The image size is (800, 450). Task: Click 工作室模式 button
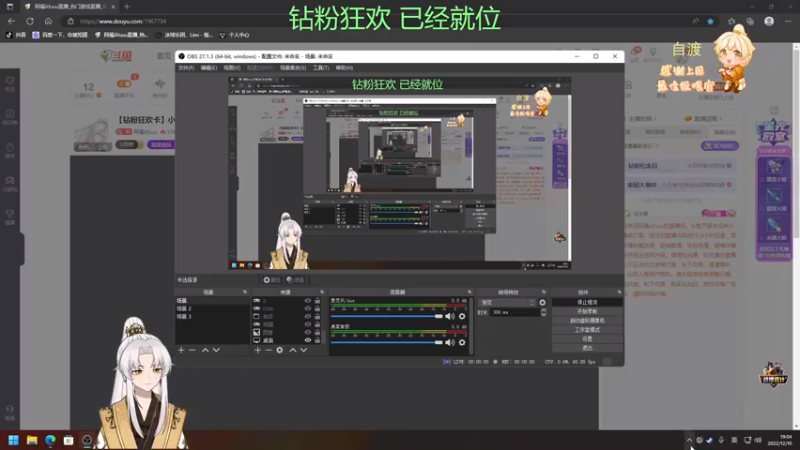(587, 330)
